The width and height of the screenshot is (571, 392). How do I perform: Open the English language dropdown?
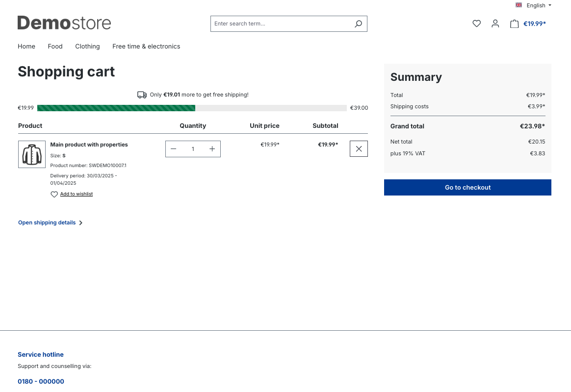click(539, 5)
